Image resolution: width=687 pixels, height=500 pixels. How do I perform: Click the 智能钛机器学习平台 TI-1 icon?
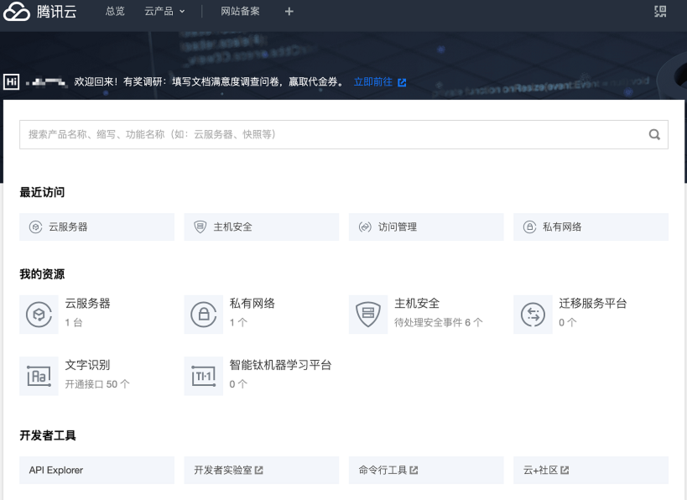pos(203,376)
